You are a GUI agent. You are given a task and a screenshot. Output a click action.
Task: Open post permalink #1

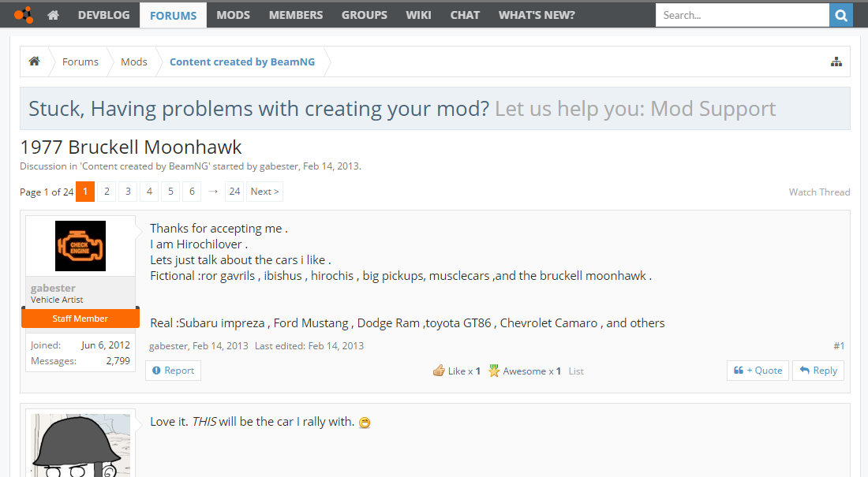coord(839,346)
